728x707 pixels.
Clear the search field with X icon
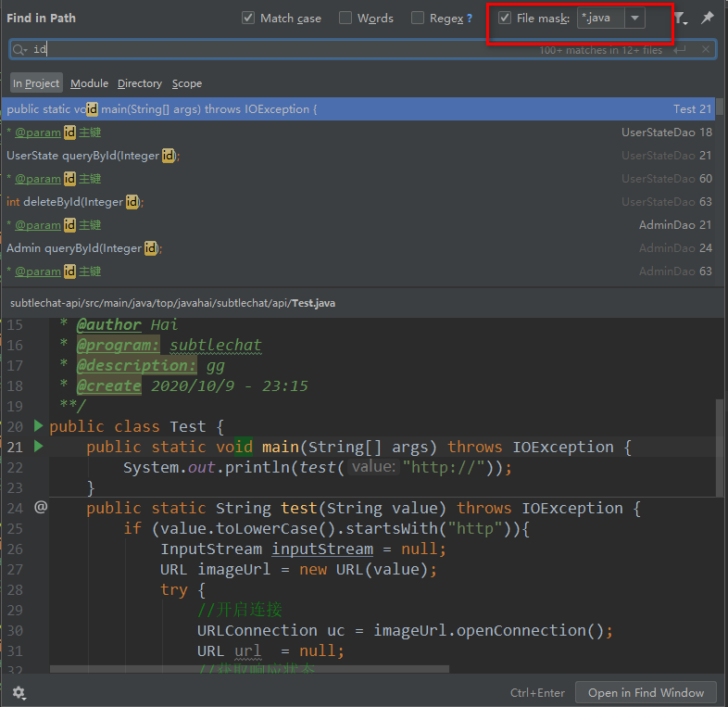coord(706,49)
